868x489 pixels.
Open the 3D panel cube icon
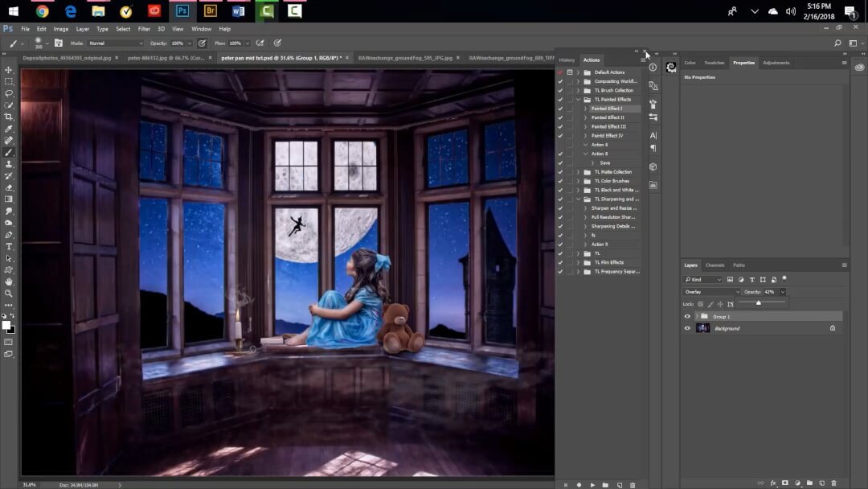click(653, 166)
